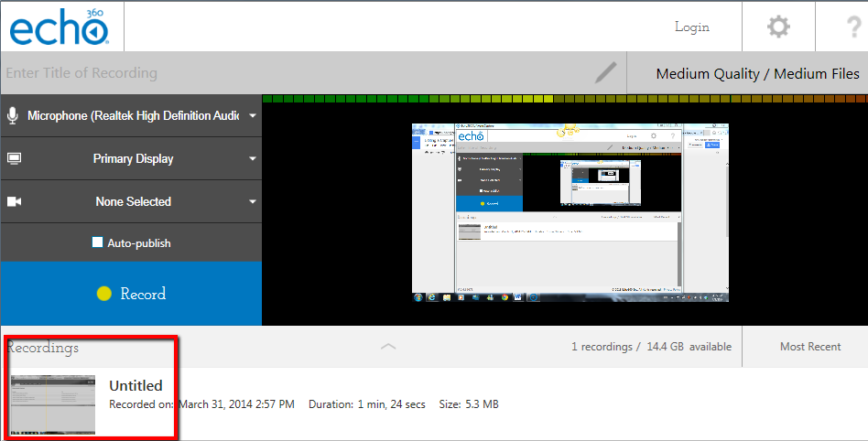Image resolution: width=868 pixels, height=441 pixels.
Task: Collapse recordings panel with the up chevron
Action: point(388,347)
